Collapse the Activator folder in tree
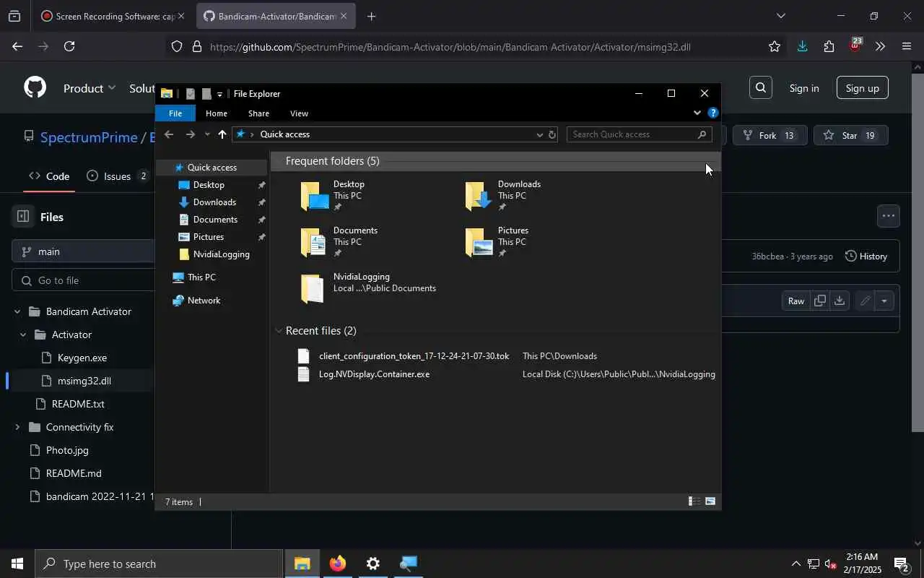 (23, 335)
